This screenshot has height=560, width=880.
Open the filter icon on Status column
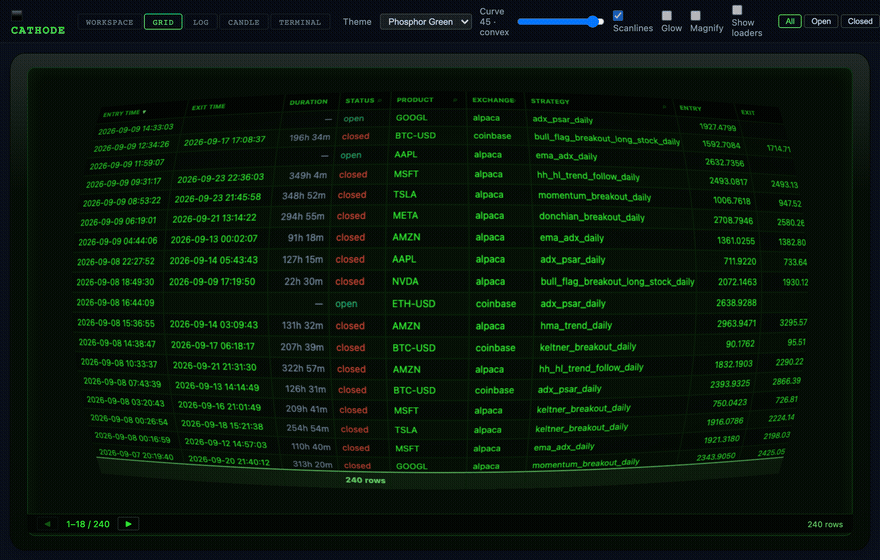380,100
